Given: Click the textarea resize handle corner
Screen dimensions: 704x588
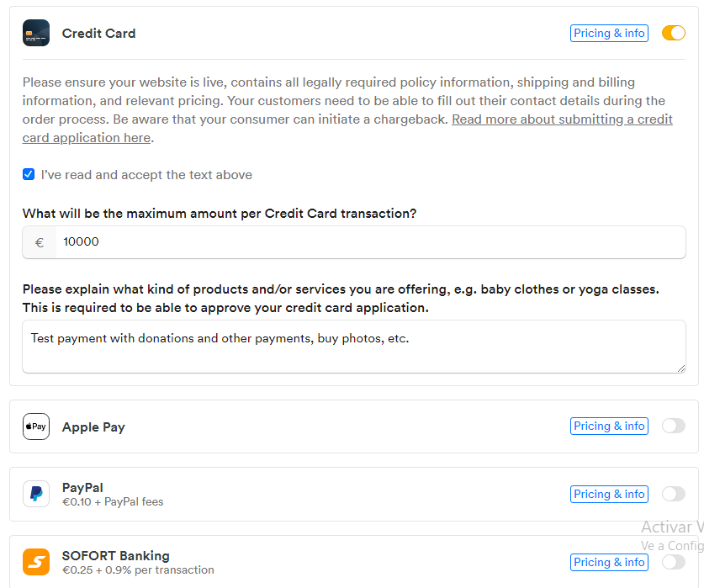Looking at the screenshot, I should click(681, 368).
